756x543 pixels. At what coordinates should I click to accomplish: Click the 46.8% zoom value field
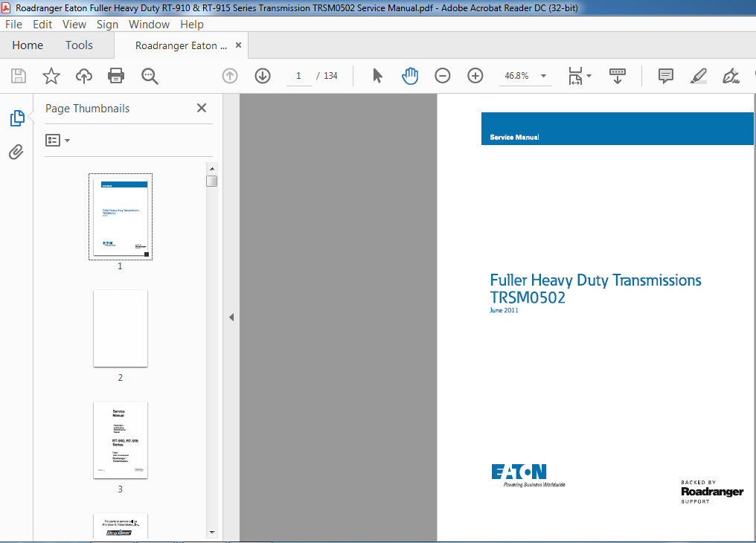click(x=517, y=76)
